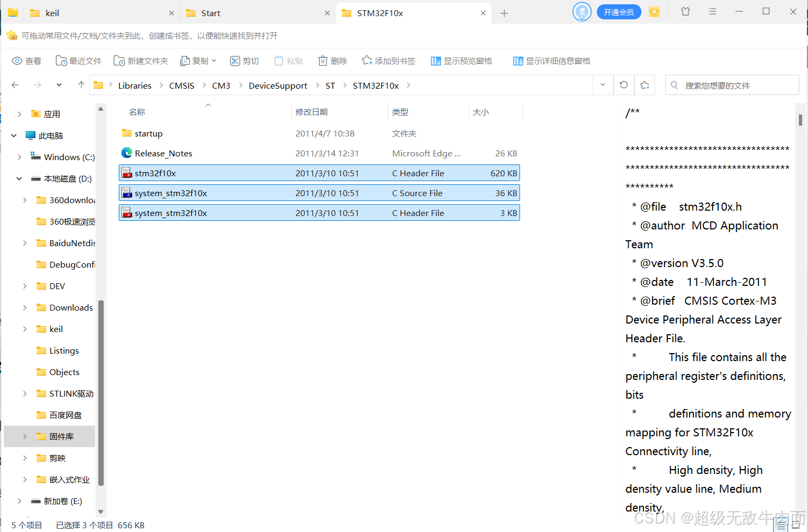This screenshot has width=808, height=532.
Task: Click the refresh icon by address bar
Action: pos(624,85)
